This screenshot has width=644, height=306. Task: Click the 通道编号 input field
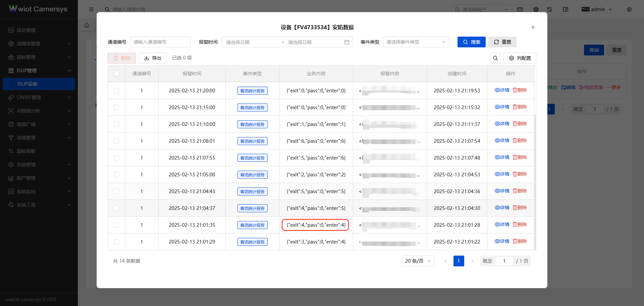(160, 42)
